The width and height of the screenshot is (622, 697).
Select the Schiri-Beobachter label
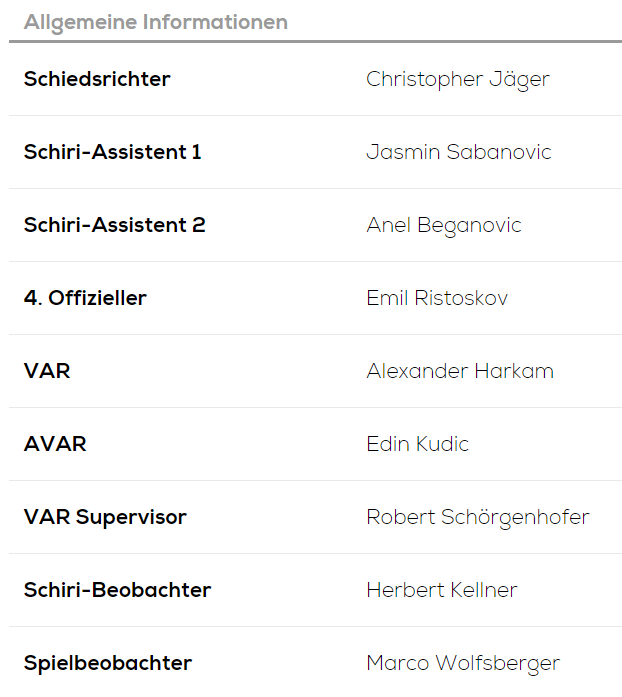117,590
